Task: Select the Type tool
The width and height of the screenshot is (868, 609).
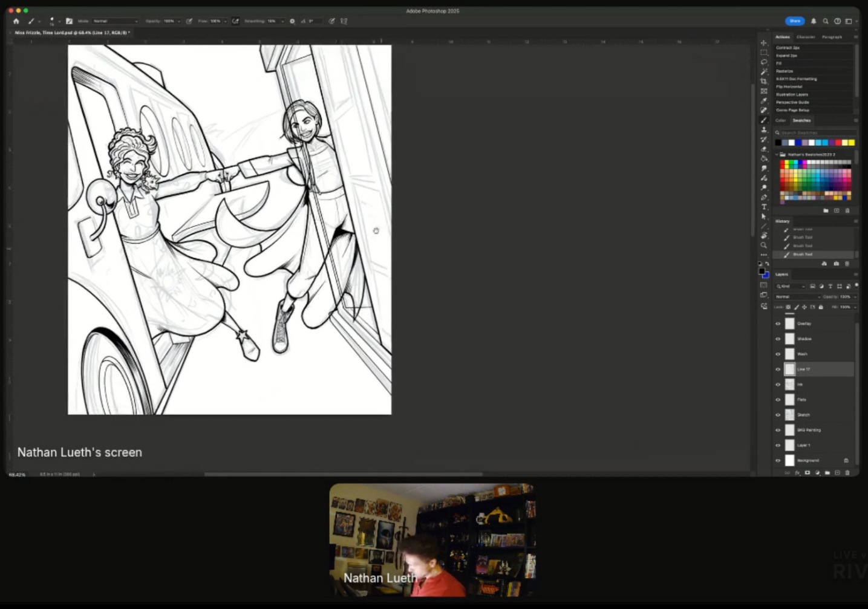Action: [764, 207]
